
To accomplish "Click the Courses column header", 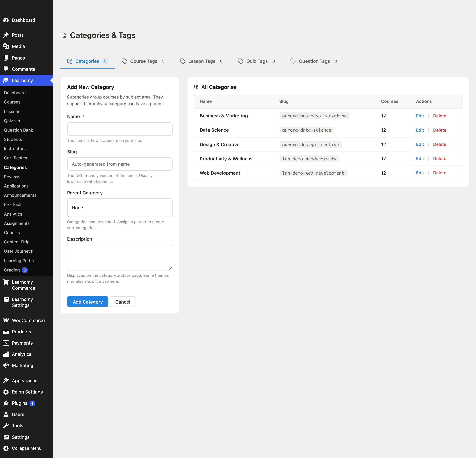I will point(389,101).
